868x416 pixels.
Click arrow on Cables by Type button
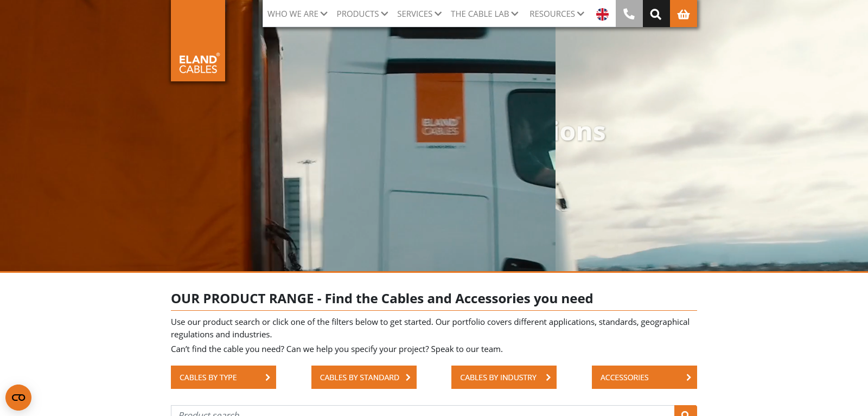click(x=267, y=377)
